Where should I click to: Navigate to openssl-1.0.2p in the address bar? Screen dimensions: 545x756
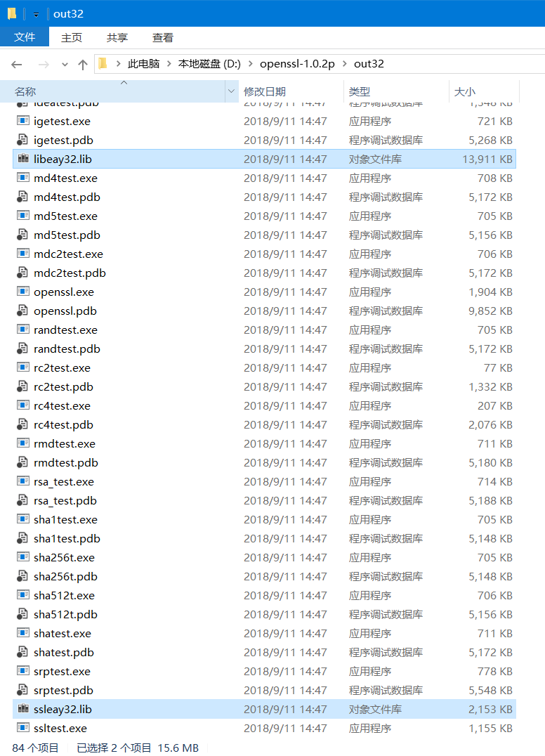(x=297, y=64)
